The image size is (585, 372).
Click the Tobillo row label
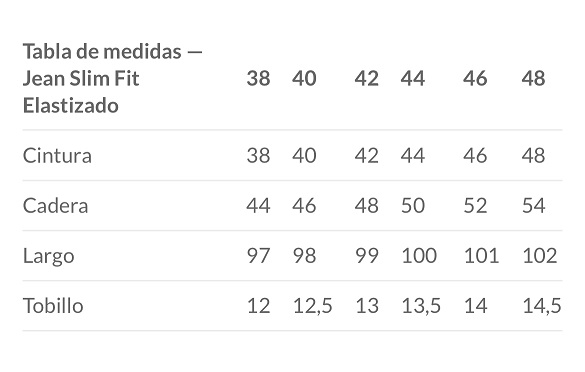[53, 306]
